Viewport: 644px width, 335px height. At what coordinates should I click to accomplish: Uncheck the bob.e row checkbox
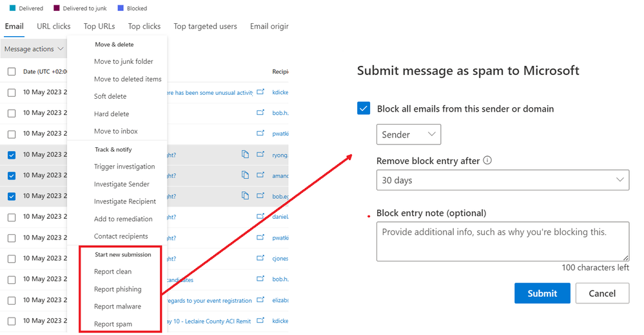12,196
